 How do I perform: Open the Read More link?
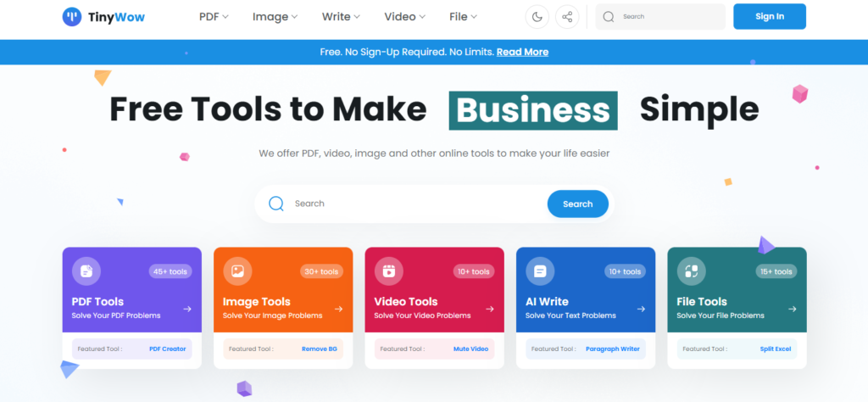click(522, 52)
